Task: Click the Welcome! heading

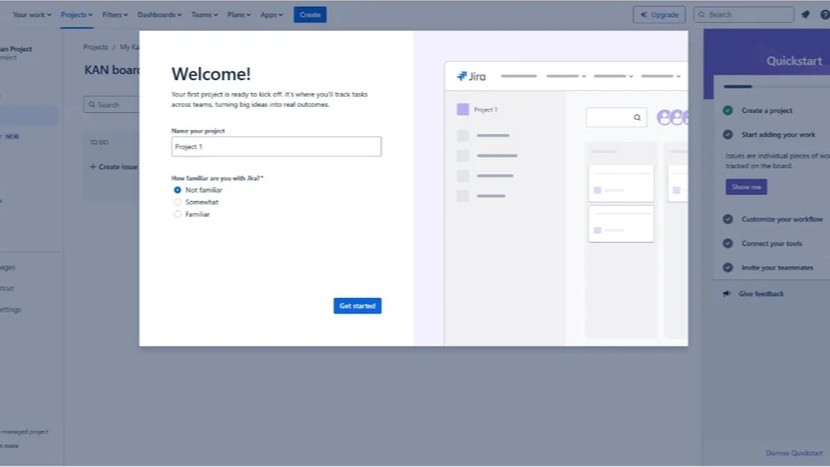Action: (x=211, y=74)
